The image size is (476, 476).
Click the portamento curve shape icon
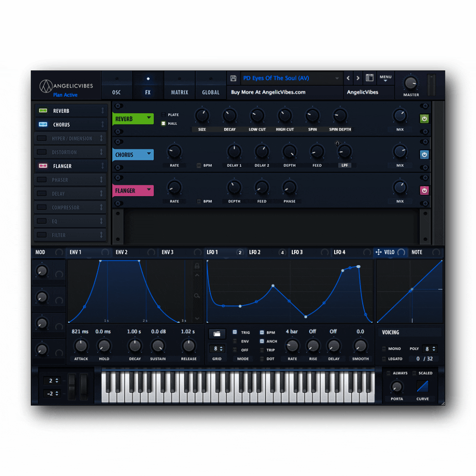(x=423, y=387)
